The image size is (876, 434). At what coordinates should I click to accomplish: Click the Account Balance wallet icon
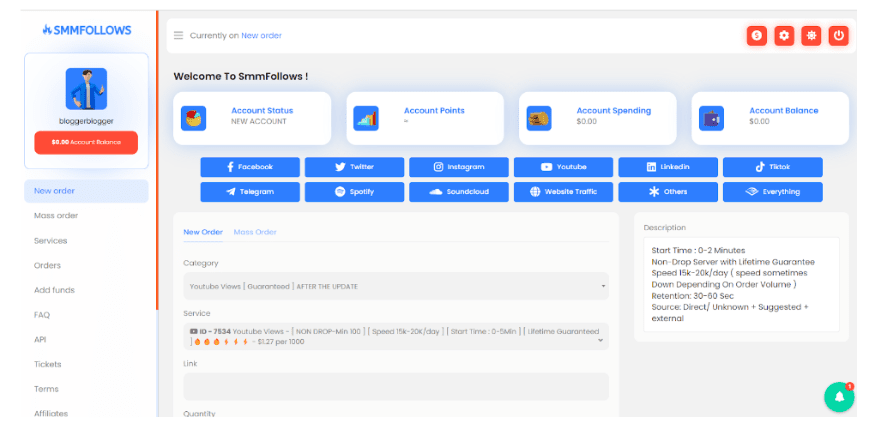pos(711,118)
